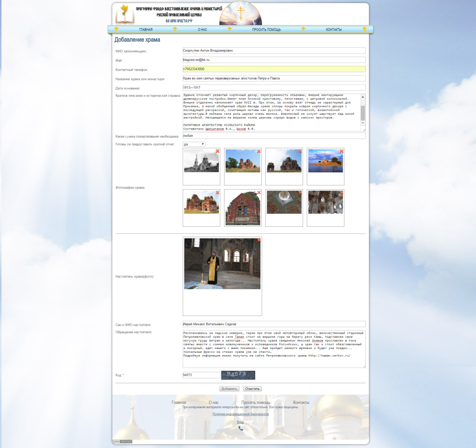
Task: Click the contact phone input field
Action: point(274,69)
